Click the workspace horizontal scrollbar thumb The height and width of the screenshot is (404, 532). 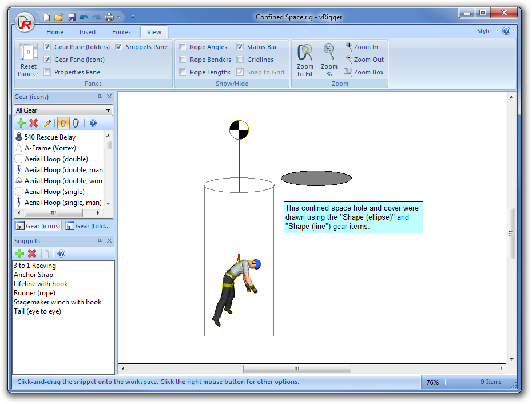296,369
